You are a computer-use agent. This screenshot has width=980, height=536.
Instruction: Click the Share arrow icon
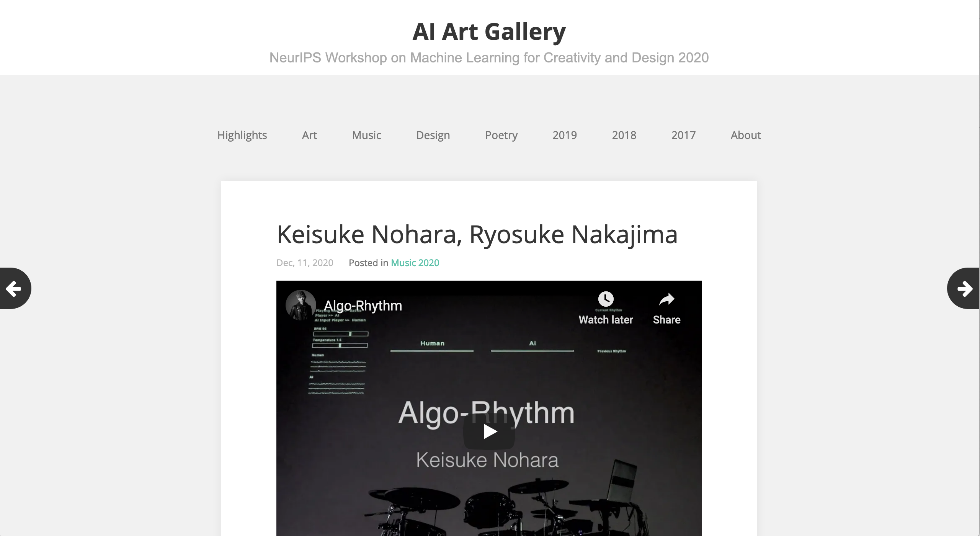pyautogui.click(x=666, y=299)
